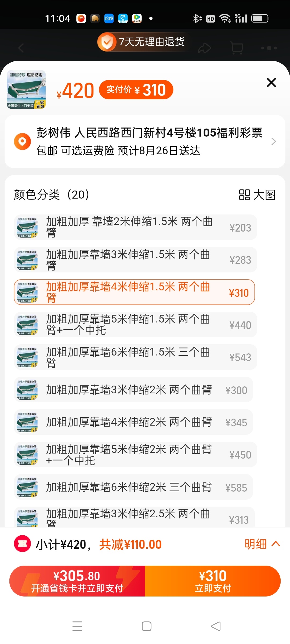Open the delivery address chevron
Image resolution: width=290 pixels, height=644 pixels.
[x=273, y=141]
